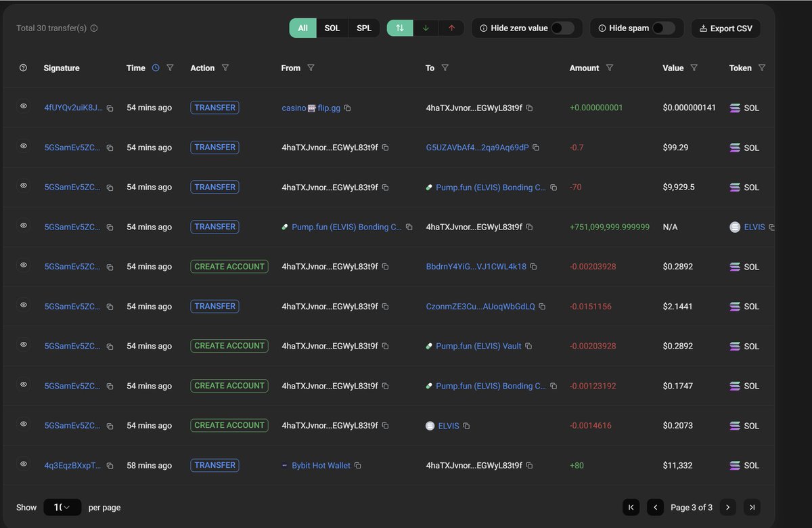Filter outgoing transfers with red up arrow
The width and height of the screenshot is (812, 528).
(x=451, y=28)
